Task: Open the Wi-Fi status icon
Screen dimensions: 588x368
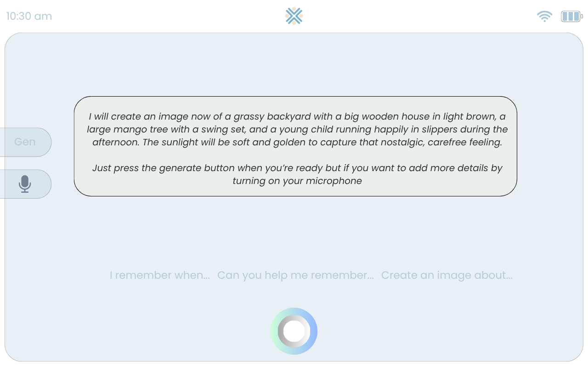Action: 544,17
